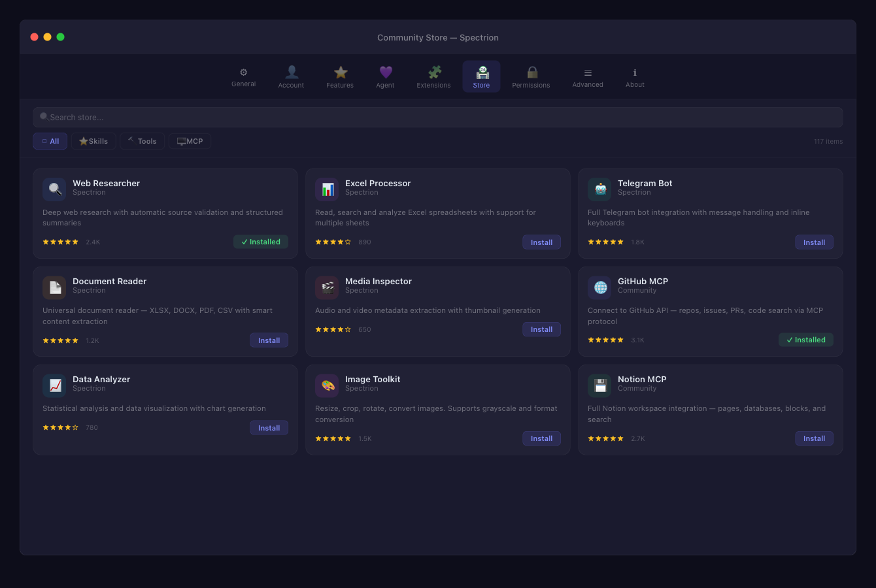Open the Media Inspector clapperboard icon
Image resolution: width=876 pixels, height=588 pixels.
pyautogui.click(x=327, y=287)
